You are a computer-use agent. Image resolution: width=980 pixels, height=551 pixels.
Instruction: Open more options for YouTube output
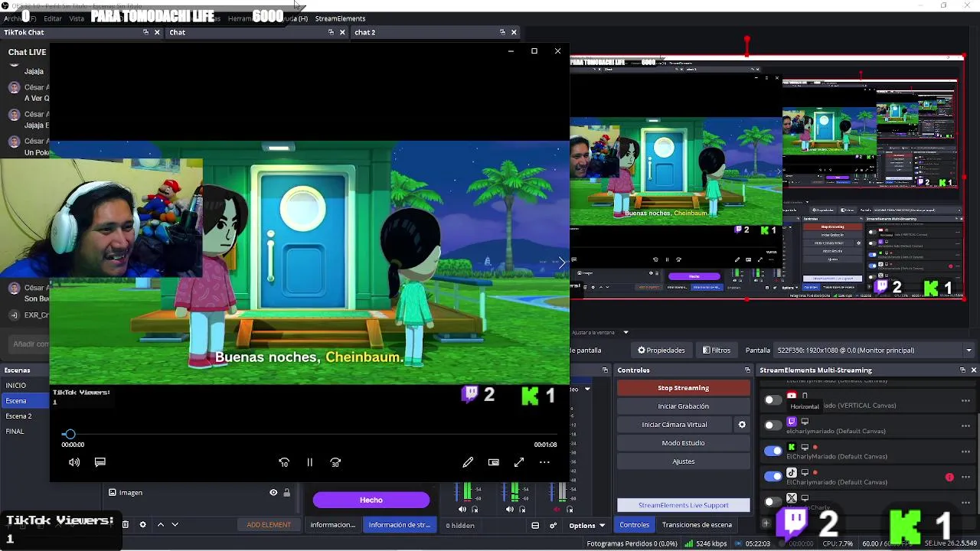pos(966,400)
